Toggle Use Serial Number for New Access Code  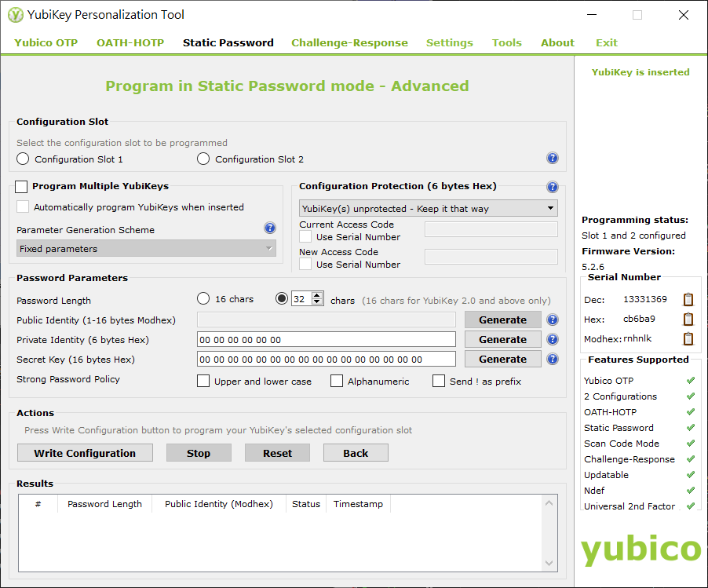coord(305,265)
